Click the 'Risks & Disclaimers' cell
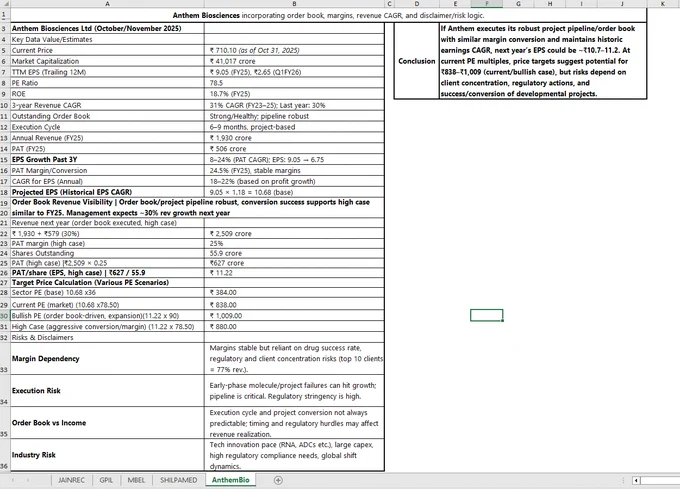This screenshot has height=489, width=680. (107, 337)
